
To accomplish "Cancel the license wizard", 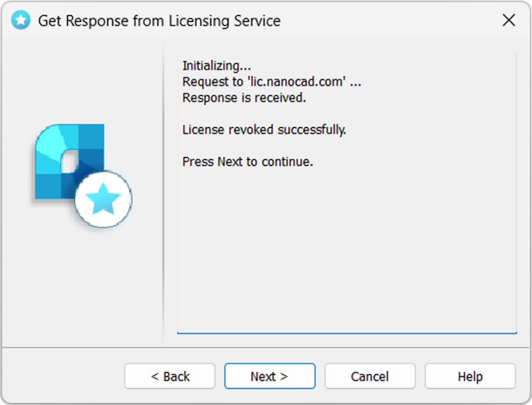I will point(370,376).
